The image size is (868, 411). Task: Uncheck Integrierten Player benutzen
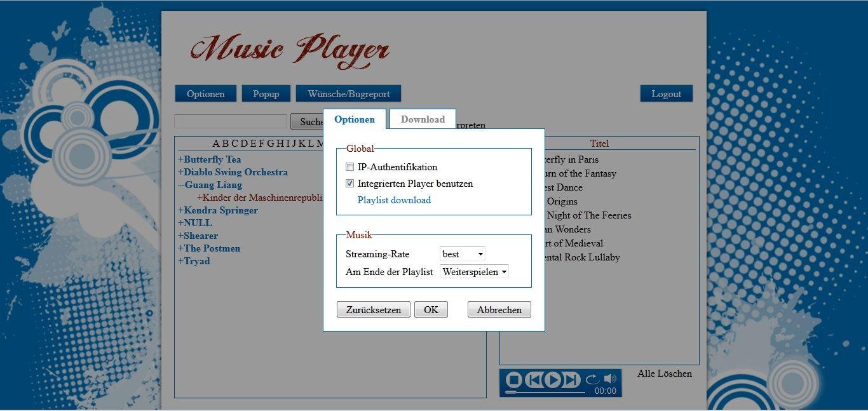click(x=349, y=184)
